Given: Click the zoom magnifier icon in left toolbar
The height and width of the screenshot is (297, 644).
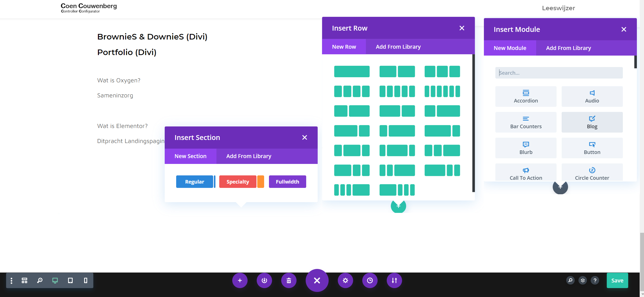Looking at the screenshot, I should point(40,280).
